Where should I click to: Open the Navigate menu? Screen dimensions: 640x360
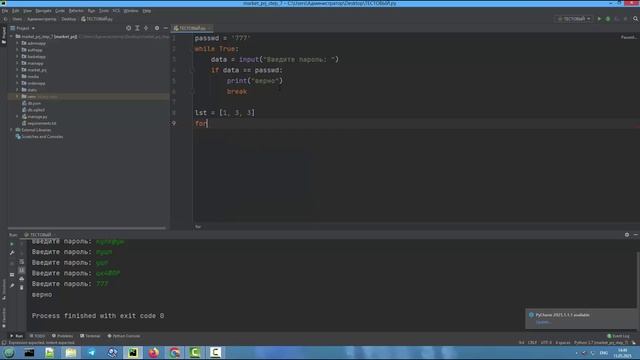click(x=43, y=11)
